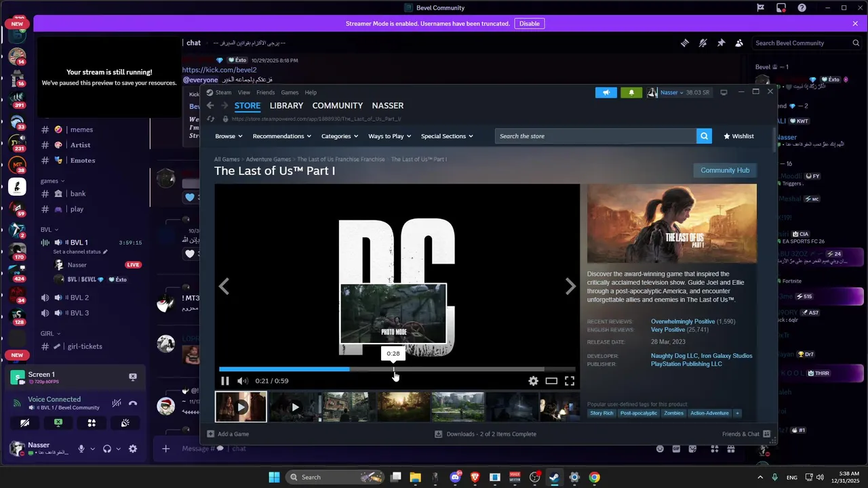Mute the Steam trailer volume

[242, 381]
